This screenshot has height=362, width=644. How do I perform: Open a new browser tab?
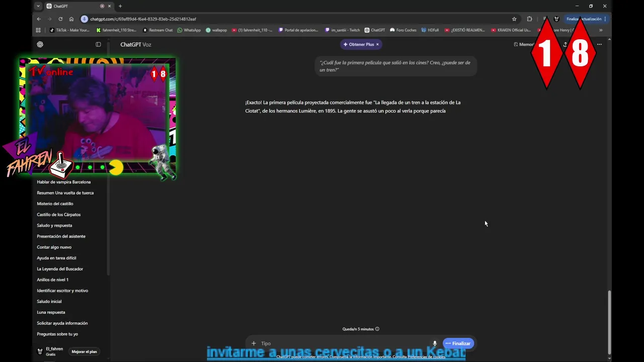tap(120, 6)
